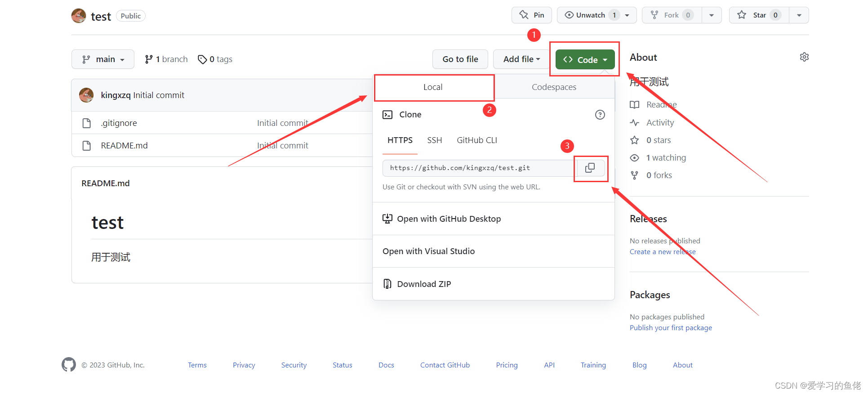Open the 1 watching link
Screen dimensions: 868x394
pyautogui.click(x=666, y=158)
